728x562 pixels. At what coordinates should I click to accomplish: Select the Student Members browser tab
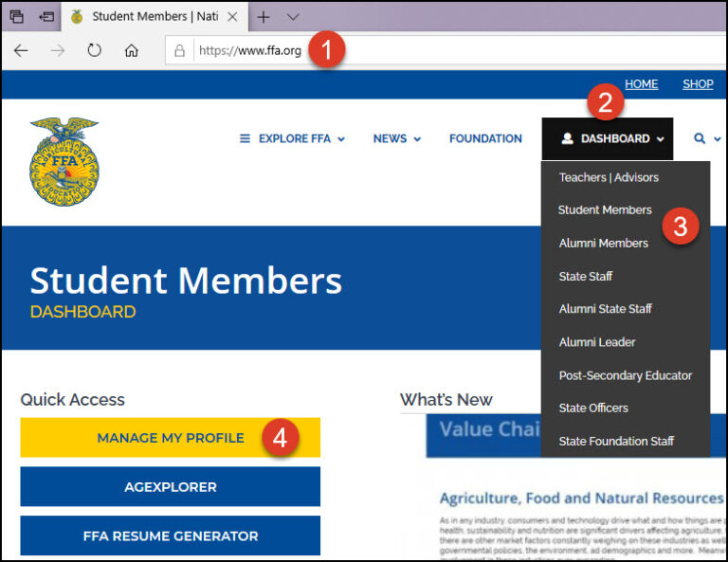click(x=155, y=17)
